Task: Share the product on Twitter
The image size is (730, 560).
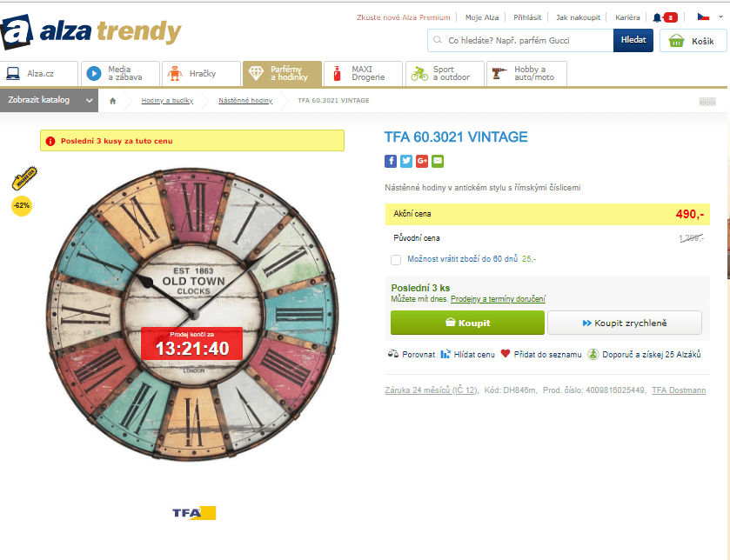Action: (405, 161)
